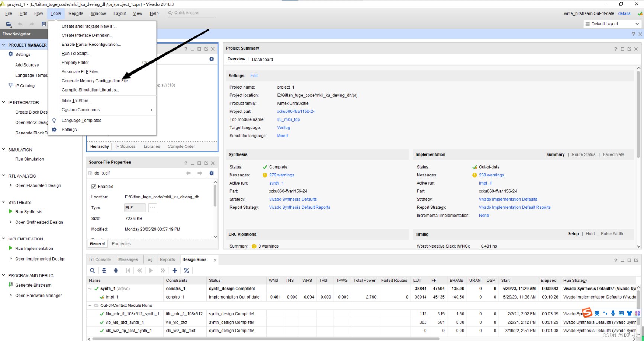Click the Hold link in the Timing section
Screen dimensions: 644x341
pyautogui.click(x=590, y=234)
